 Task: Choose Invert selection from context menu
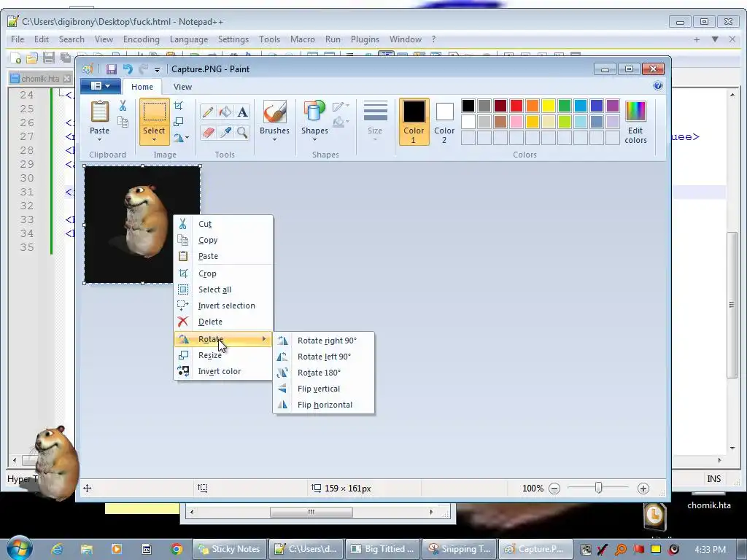(x=223, y=306)
